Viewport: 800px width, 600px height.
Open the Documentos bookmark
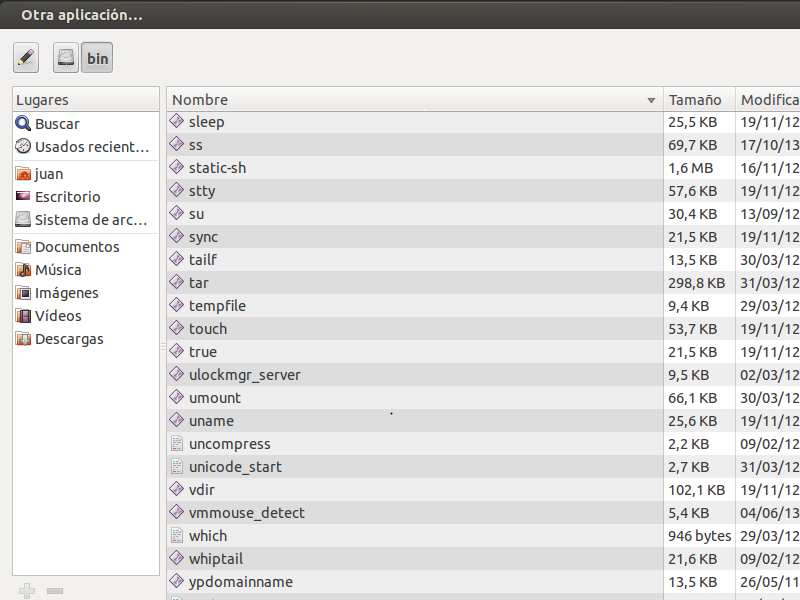coord(77,247)
